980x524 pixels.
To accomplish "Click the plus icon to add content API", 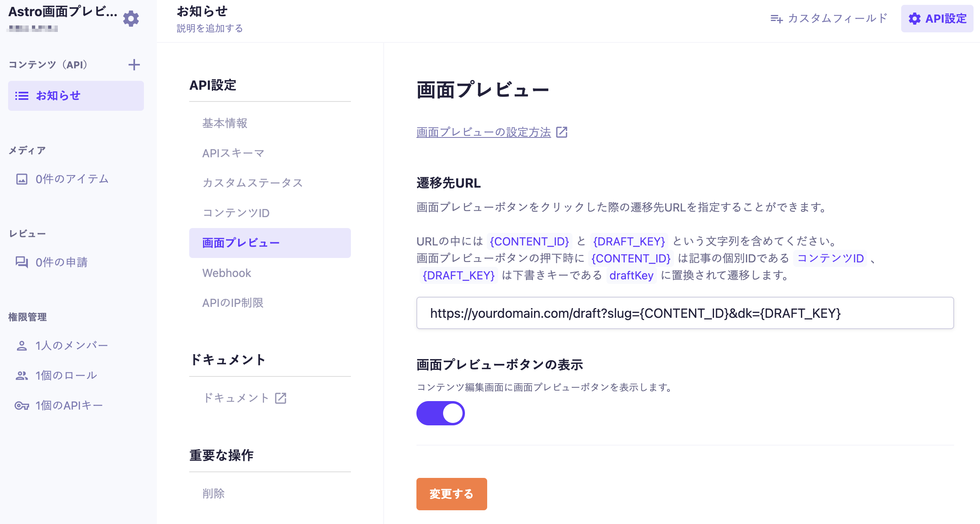I will (x=134, y=65).
